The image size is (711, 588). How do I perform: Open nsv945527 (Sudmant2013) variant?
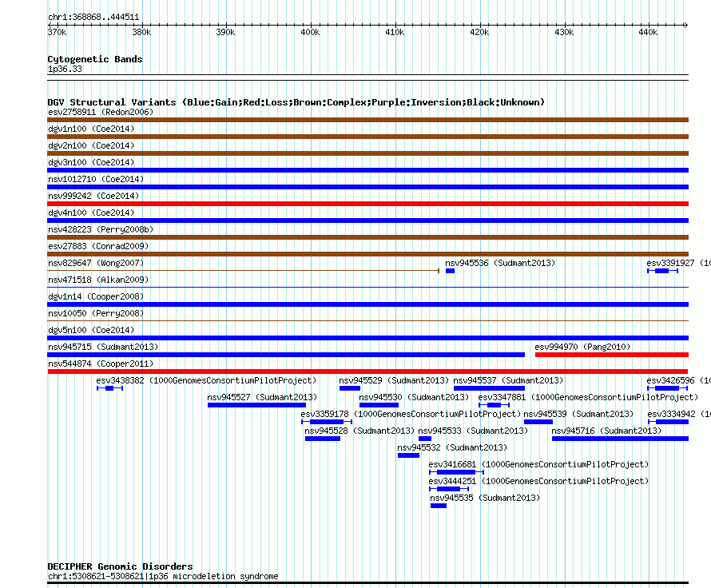pos(262,397)
